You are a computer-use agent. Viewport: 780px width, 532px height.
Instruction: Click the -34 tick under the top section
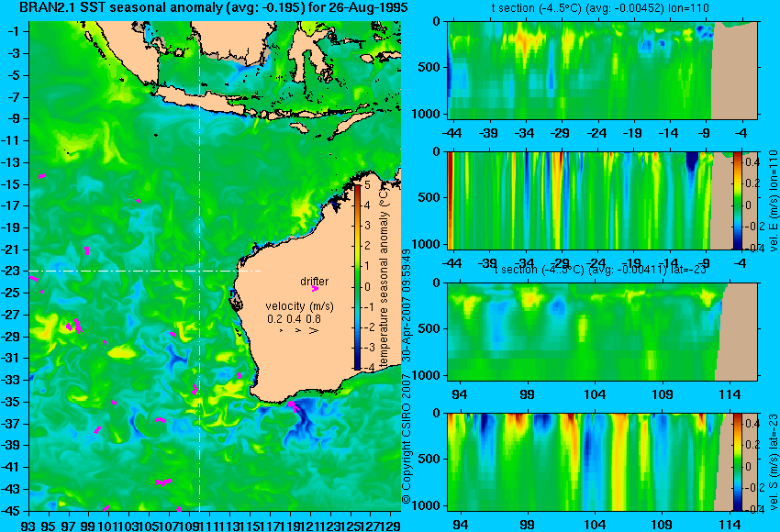click(525, 133)
